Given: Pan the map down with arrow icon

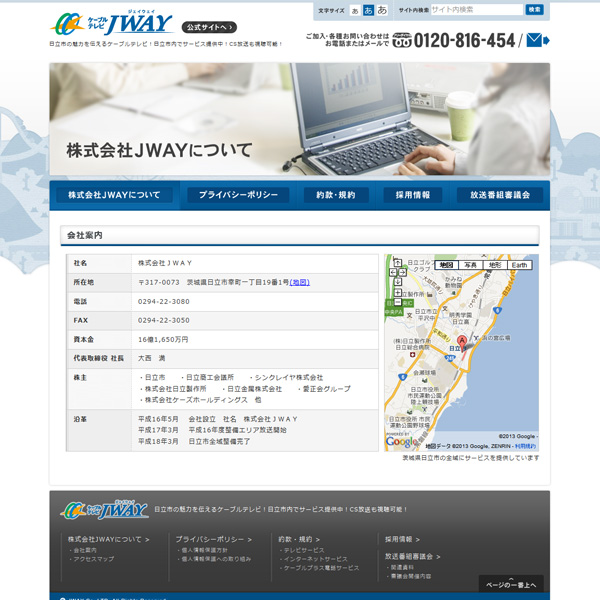Looking at the screenshot, I should pyautogui.click(x=398, y=282).
